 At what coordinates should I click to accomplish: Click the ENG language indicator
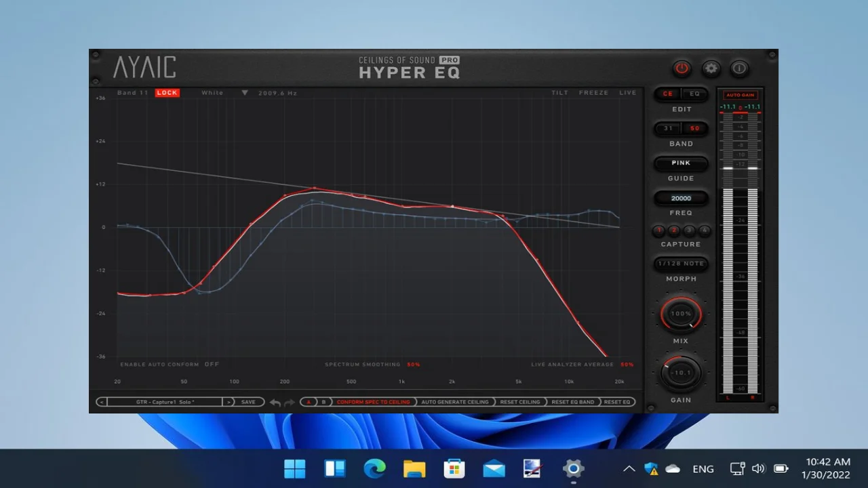click(x=703, y=468)
